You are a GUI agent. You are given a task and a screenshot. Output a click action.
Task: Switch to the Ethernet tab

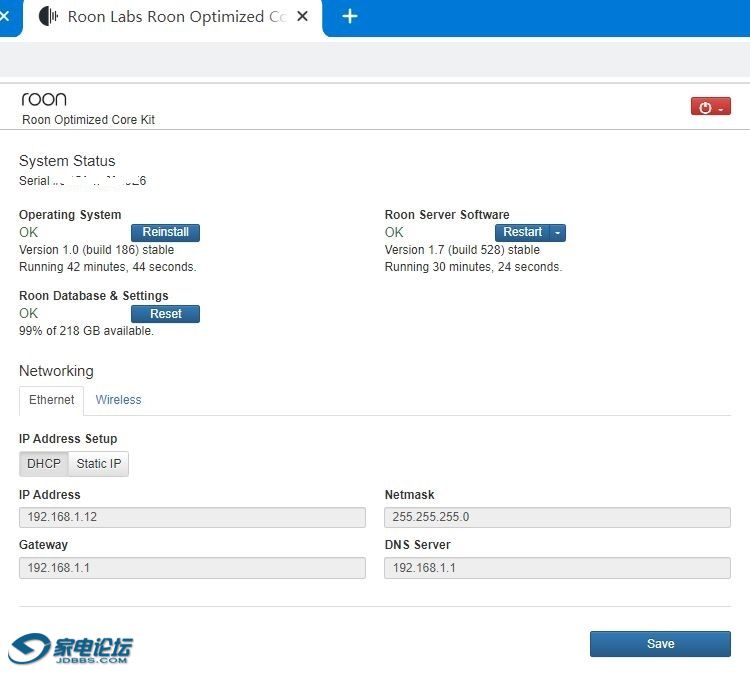52,400
